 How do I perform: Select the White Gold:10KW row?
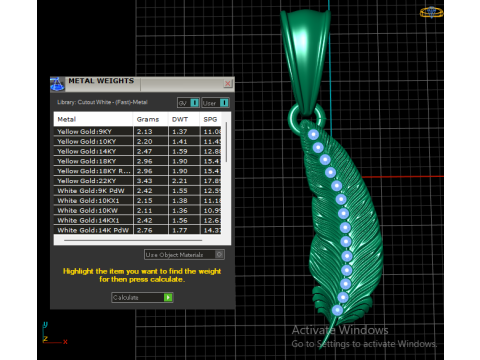(x=137, y=210)
